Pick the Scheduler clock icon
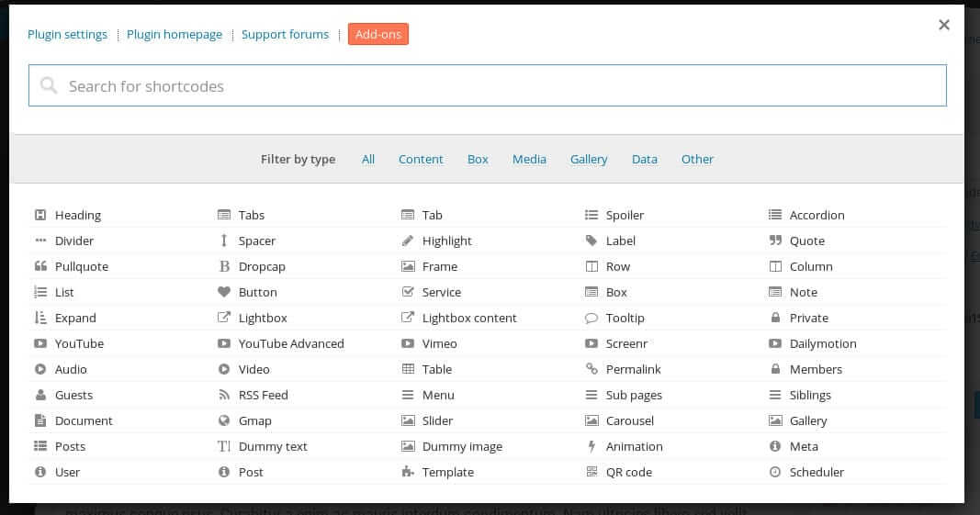The height and width of the screenshot is (515, 980). pos(775,472)
